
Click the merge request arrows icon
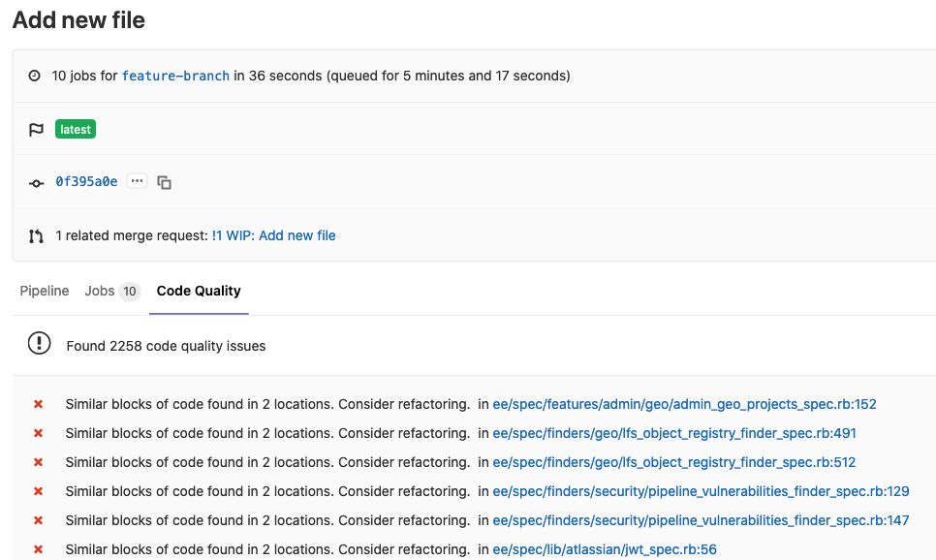(x=37, y=235)
